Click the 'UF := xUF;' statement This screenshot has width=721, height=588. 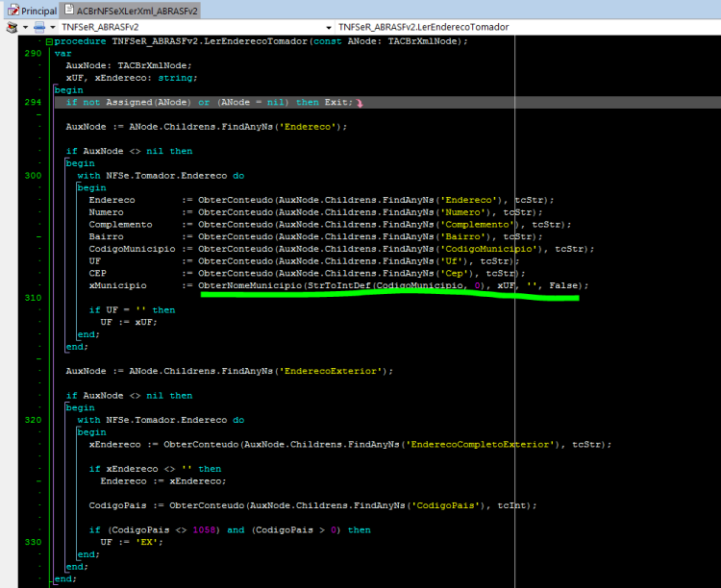[x=129, y=322]
